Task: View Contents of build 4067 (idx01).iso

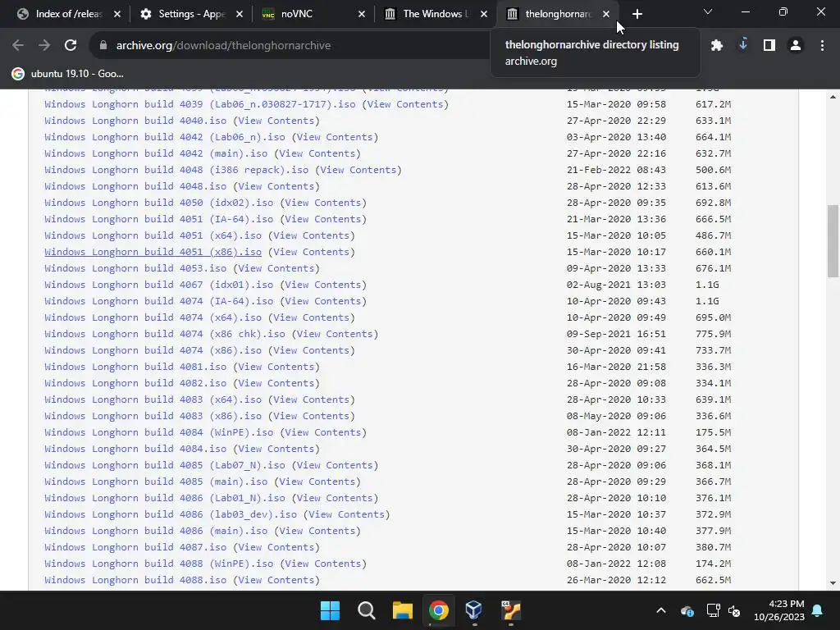Action: (323, 285)
